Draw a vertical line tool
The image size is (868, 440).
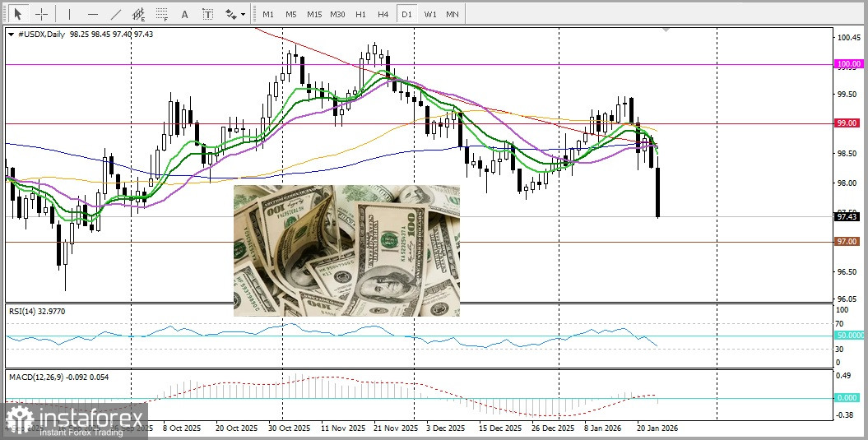pos(69,14)
